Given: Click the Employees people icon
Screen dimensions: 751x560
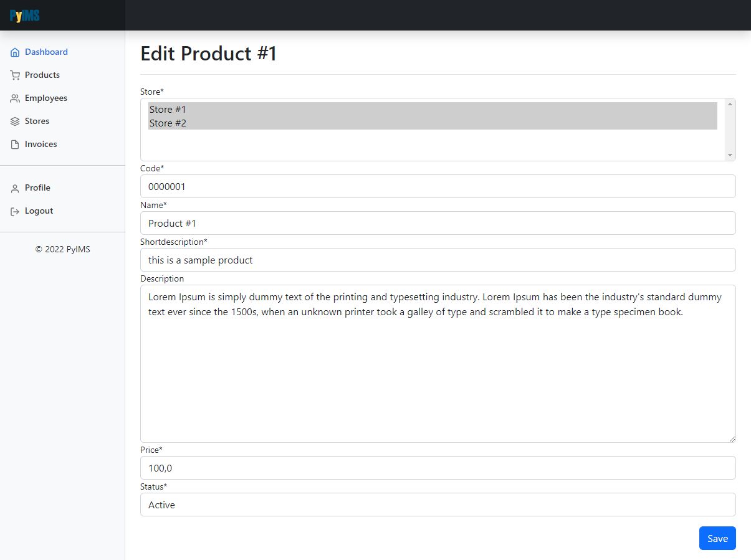Looking at the screenshot, I should (15, 98).
